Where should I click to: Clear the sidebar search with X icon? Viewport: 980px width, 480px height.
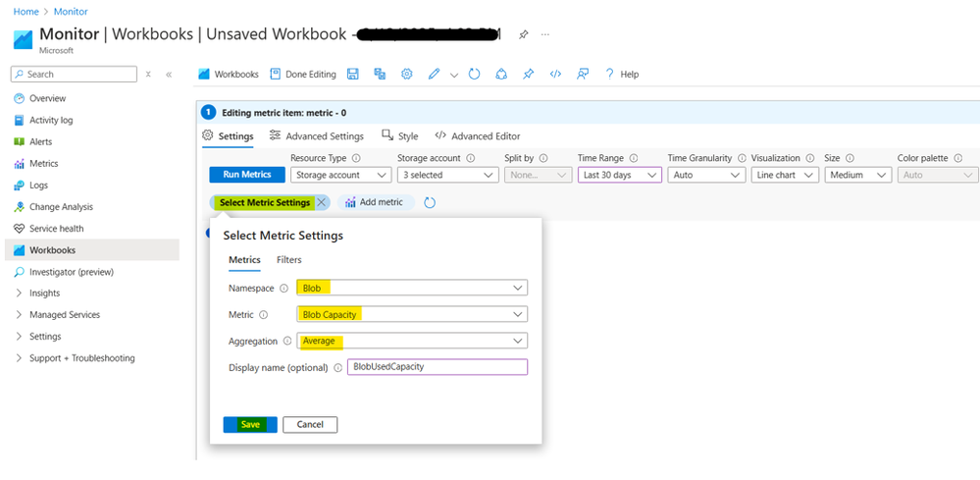(148, 74)
